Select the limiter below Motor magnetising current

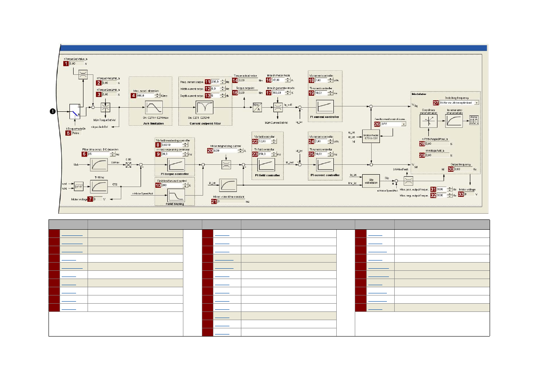click(x=226, y=165)
